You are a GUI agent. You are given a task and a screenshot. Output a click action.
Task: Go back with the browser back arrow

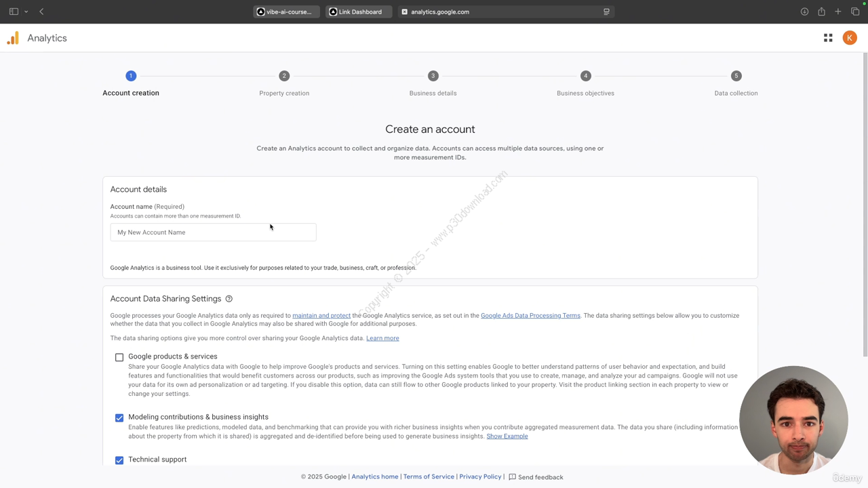[x=41, y=12]
